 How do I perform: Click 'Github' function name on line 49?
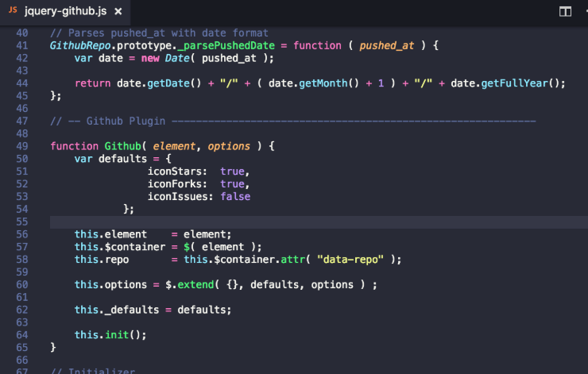pyautogui.click(x=122, y=146)
